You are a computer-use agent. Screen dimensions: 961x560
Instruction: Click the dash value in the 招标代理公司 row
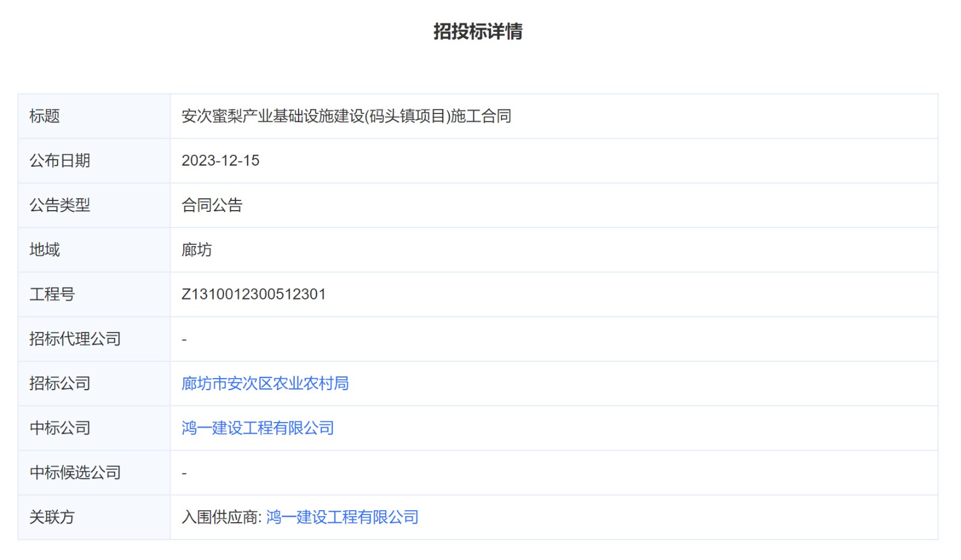pos(184,340)
